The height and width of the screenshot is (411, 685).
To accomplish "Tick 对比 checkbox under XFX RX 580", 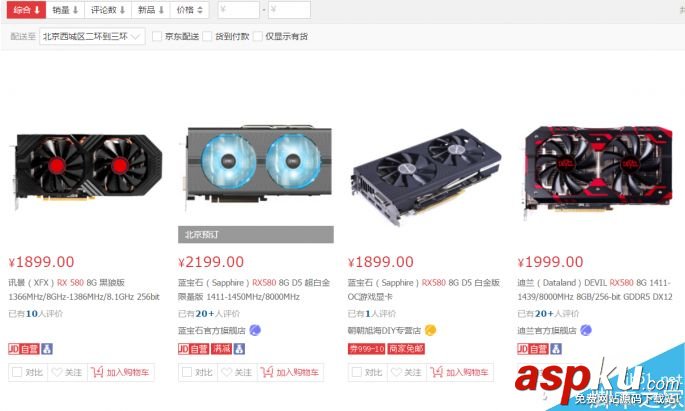I will [x=17, y=372].
